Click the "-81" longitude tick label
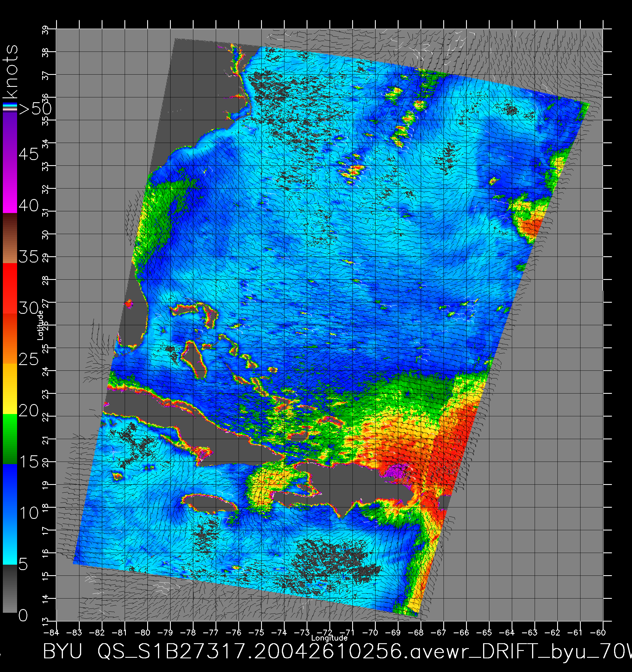The height and width of the screenshot is (672, 632). (119, 632)
